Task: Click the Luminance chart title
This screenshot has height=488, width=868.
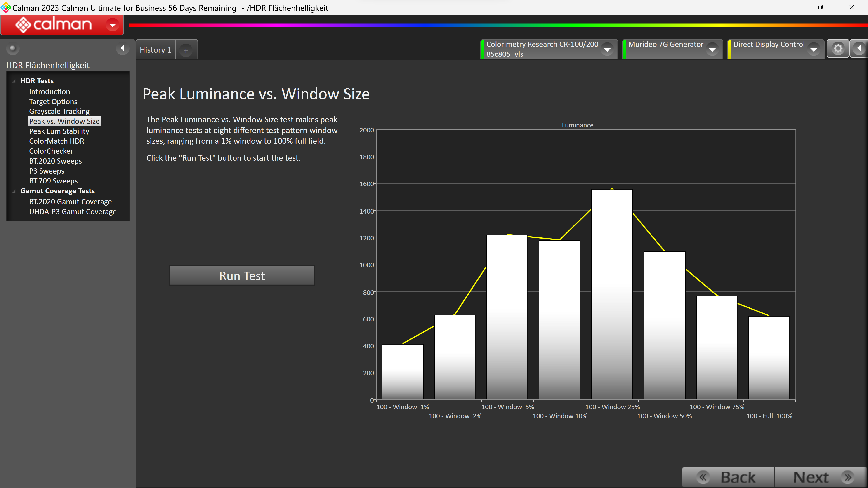Action: [578, 125]
